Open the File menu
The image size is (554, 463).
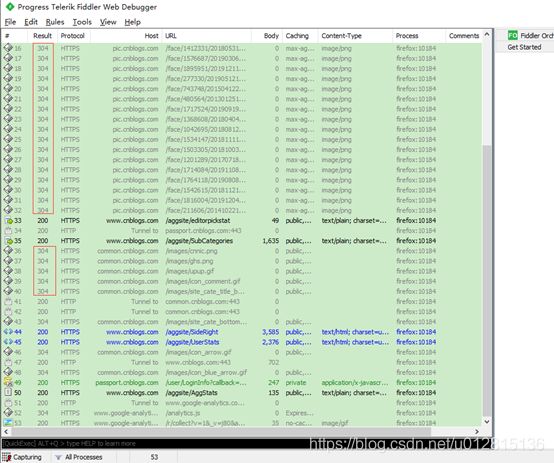point(10,22)
